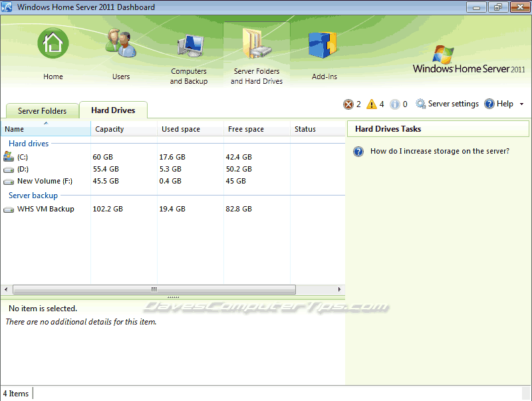532x401 pixels.
Task: Select the WHS VM Backup row name
Action: 46,209
